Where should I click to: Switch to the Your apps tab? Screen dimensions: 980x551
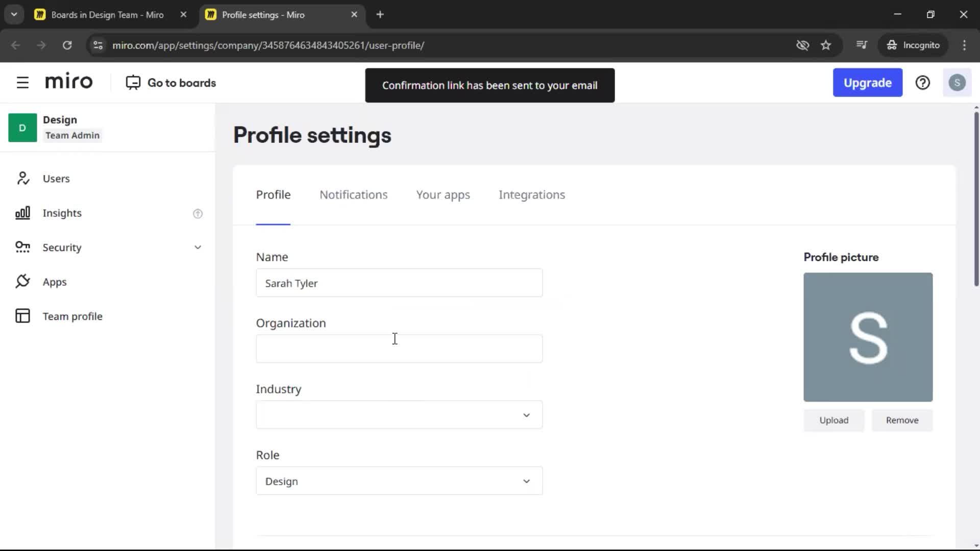pyautogui.click(x=443, y=195)
